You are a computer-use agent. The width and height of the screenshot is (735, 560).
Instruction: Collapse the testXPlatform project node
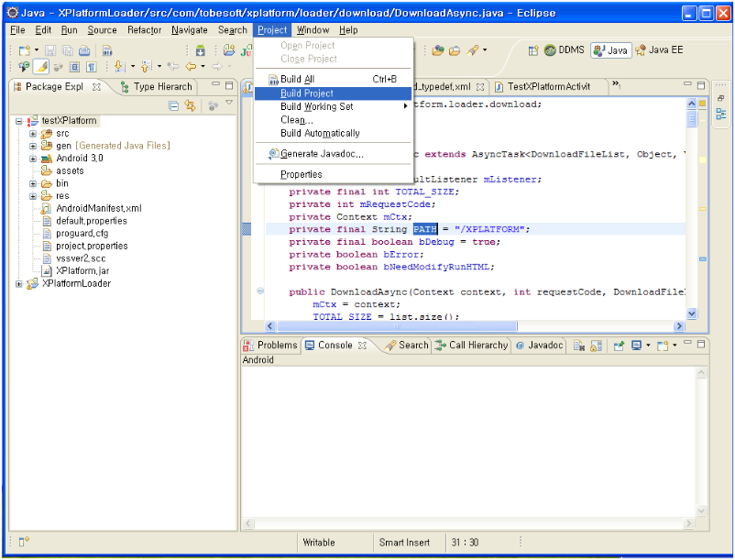click(18, 121)
